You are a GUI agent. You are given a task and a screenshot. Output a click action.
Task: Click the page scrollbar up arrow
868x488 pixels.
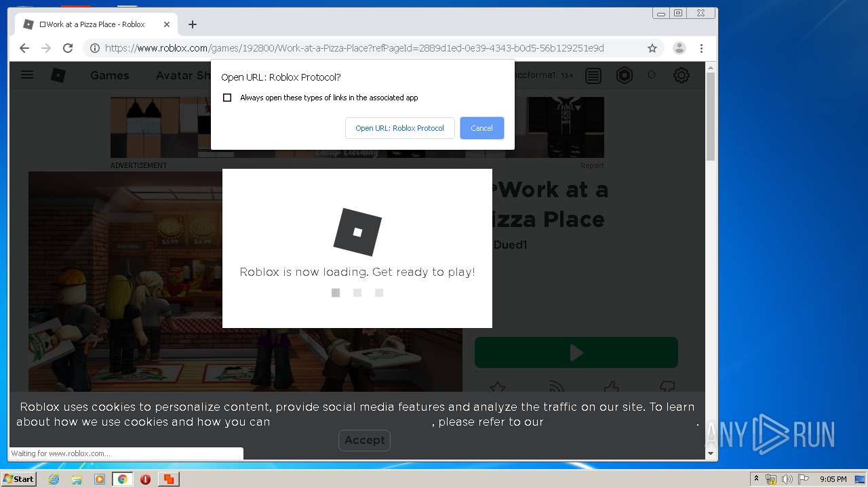tap(711, 68)
